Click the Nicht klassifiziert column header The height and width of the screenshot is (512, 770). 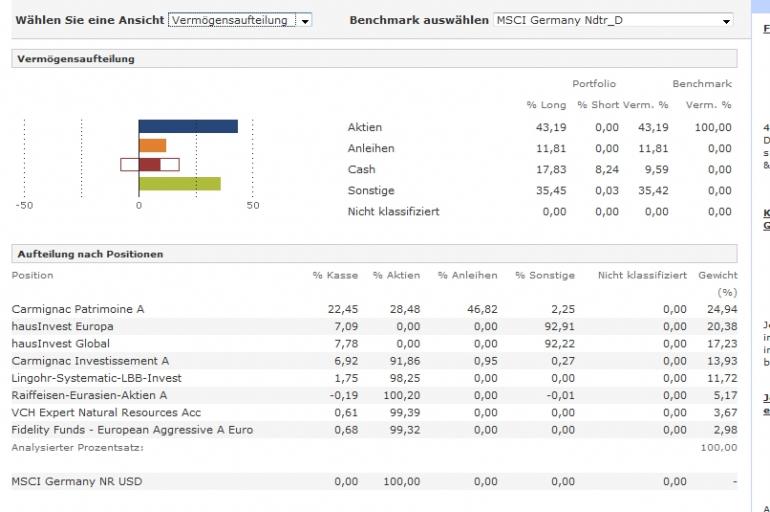641,275
